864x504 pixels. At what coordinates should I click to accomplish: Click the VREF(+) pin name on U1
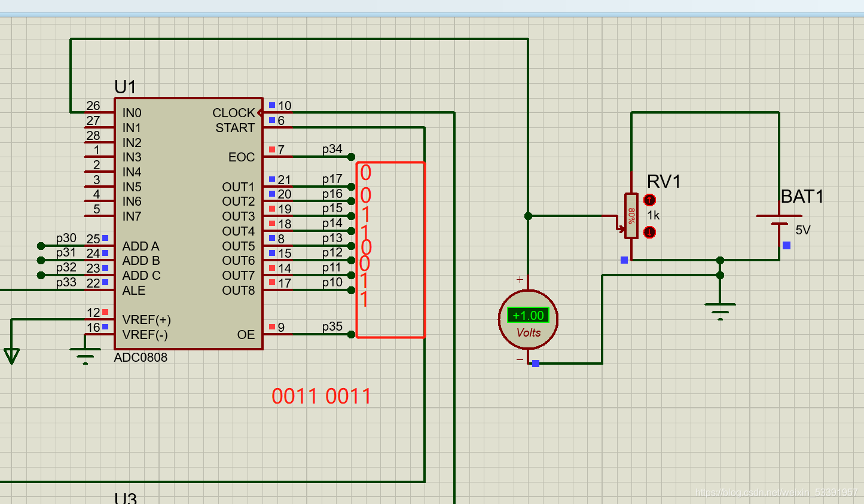146,320
